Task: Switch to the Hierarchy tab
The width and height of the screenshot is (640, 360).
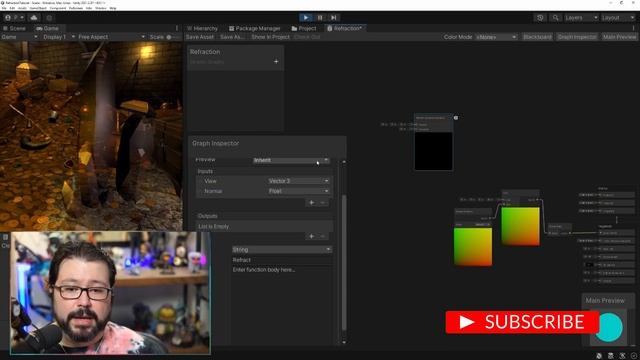Action: point(202,28)
